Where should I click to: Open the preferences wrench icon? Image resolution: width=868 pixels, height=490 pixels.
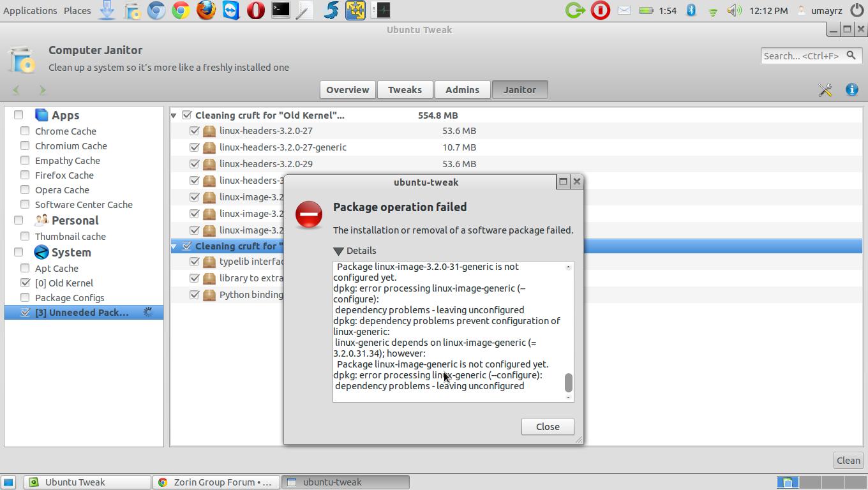click(x=825, y=90)
